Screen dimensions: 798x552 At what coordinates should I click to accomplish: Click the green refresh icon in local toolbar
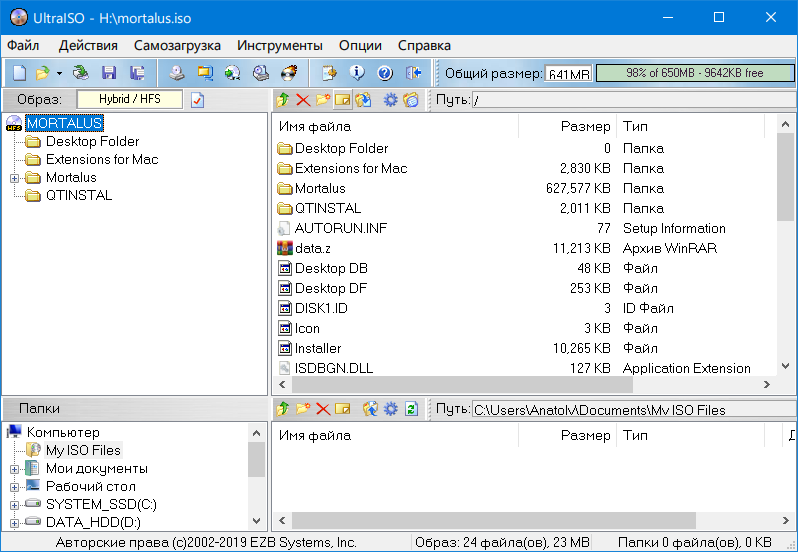tap(410, 409)
